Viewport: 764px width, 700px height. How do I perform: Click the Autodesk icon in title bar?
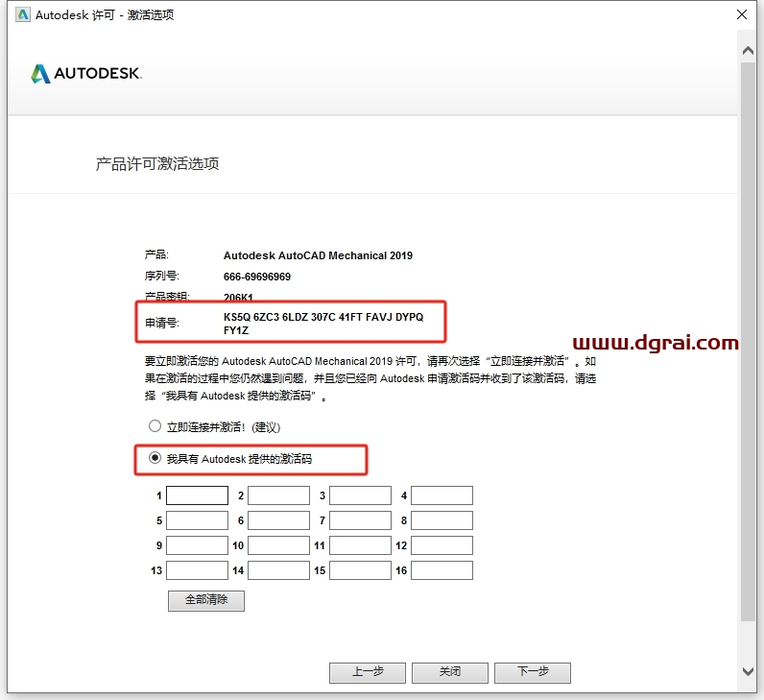click(x=23, y=14)
